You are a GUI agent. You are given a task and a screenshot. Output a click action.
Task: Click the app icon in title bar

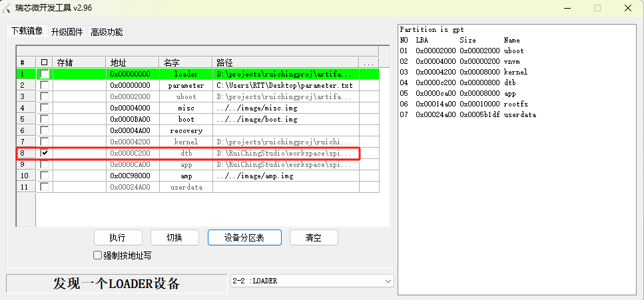pos(8,8)
